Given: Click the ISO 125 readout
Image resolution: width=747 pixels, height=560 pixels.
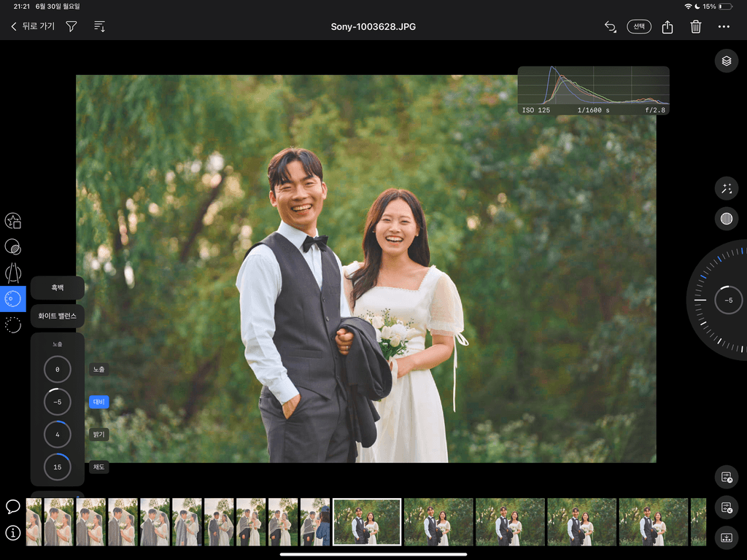Looking at the screenshot, I should tap(536, 110).
